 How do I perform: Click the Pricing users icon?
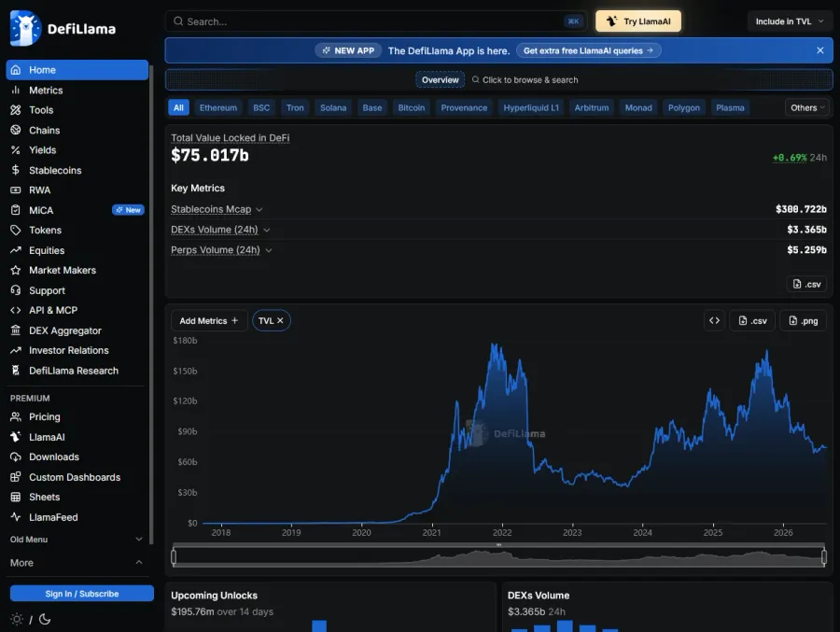coord(16,416)
